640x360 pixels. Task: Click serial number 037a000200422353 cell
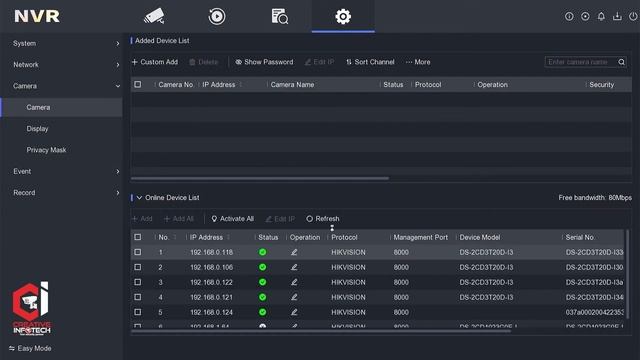[594, 312]
